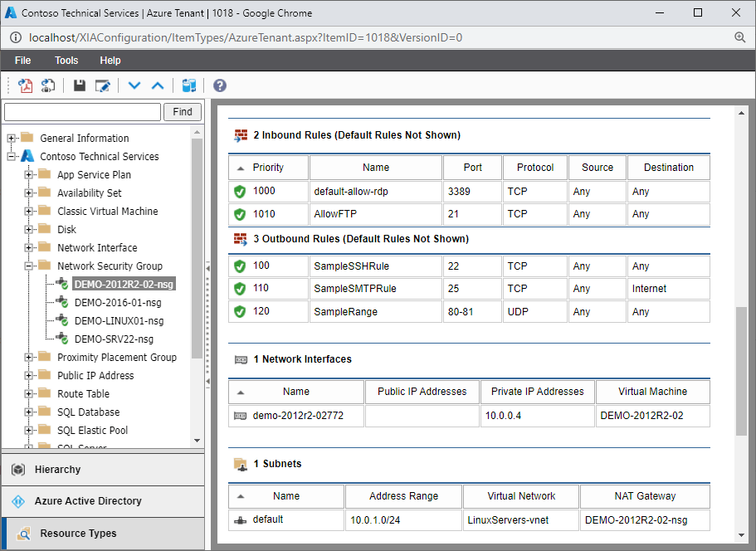Click the Azure icon beside Contoso Technical Services
Viewport: 756px width, 551px height.
pyautogui.click(x=27, y=156)
